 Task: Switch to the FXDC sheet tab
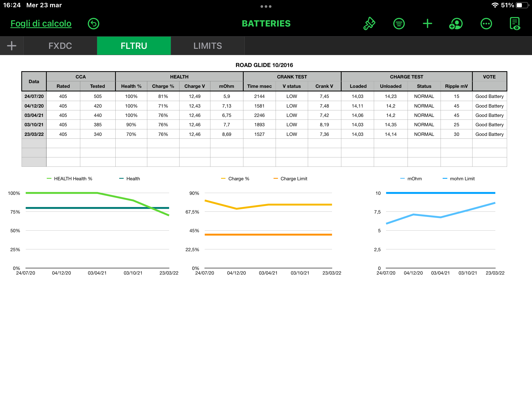tap(60, 46)
